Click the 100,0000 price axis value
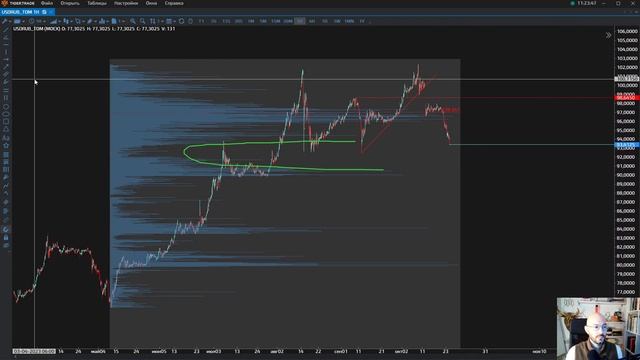 pos(627,85)
